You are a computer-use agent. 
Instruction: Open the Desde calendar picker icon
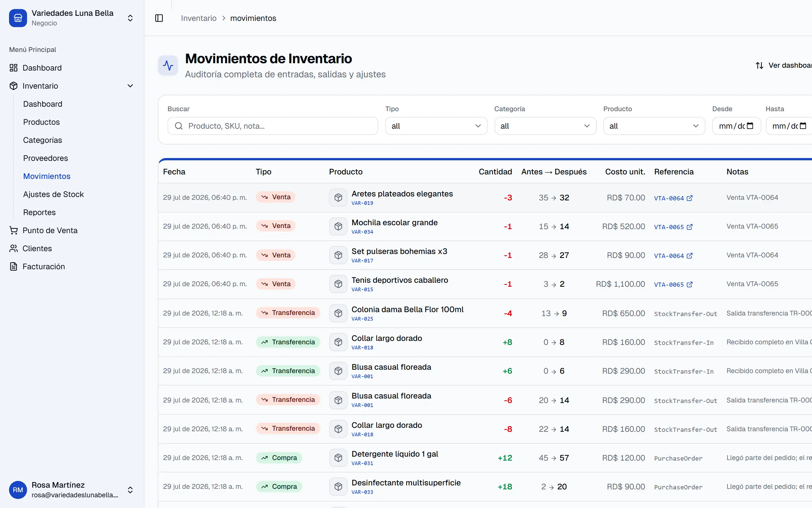(750, 126)
